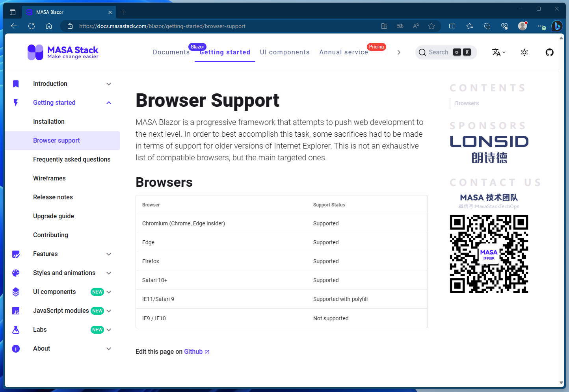
Task: Click the info icon beside About
Action: tap(16, 348)
